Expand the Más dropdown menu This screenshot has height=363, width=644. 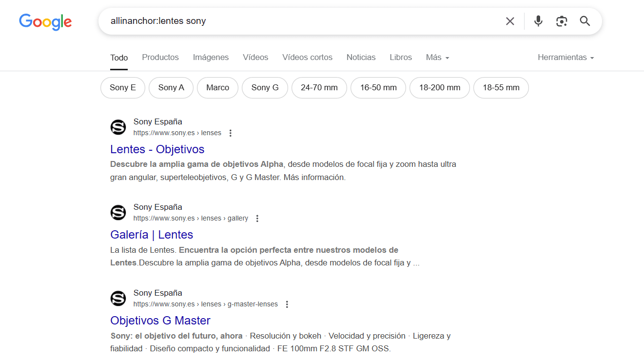(437, 57)
